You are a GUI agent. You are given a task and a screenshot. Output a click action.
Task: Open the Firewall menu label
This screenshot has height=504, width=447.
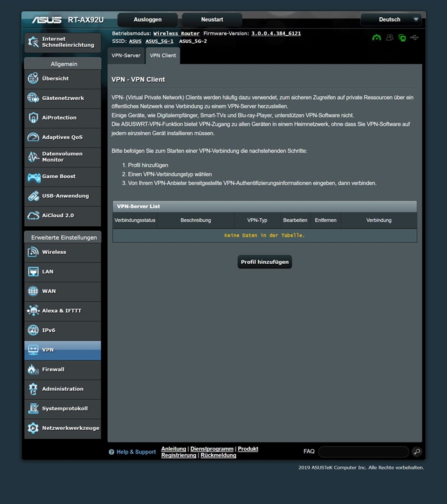point(54,369)
